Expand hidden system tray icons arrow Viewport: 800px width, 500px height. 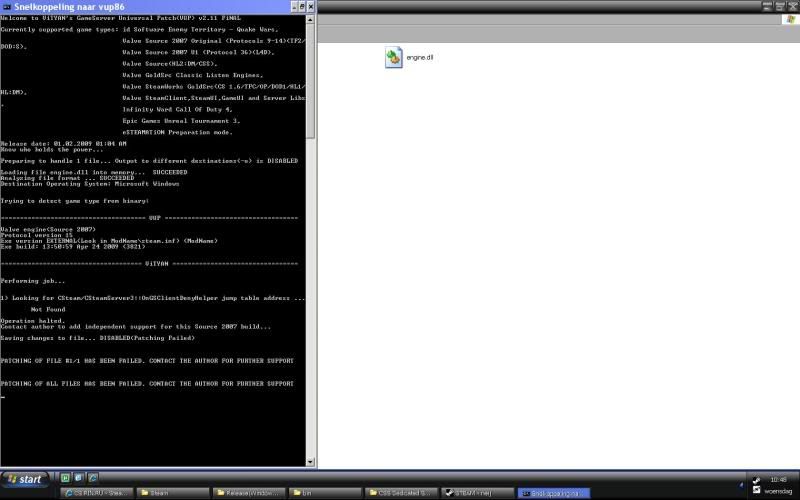[x=741, y=485]
